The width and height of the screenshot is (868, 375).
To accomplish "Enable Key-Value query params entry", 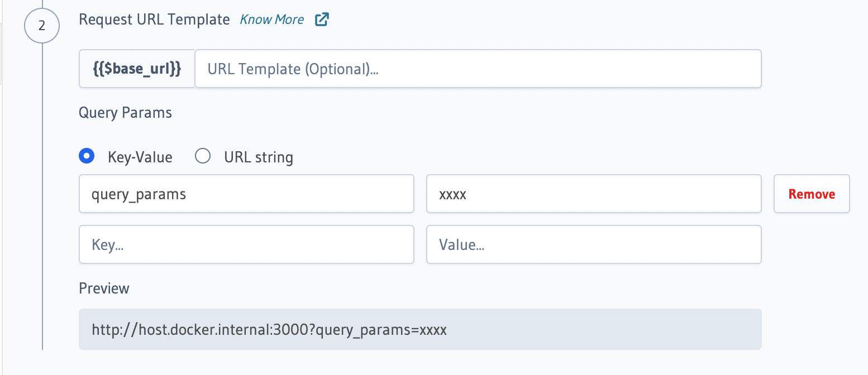I will tap(87, 156).
